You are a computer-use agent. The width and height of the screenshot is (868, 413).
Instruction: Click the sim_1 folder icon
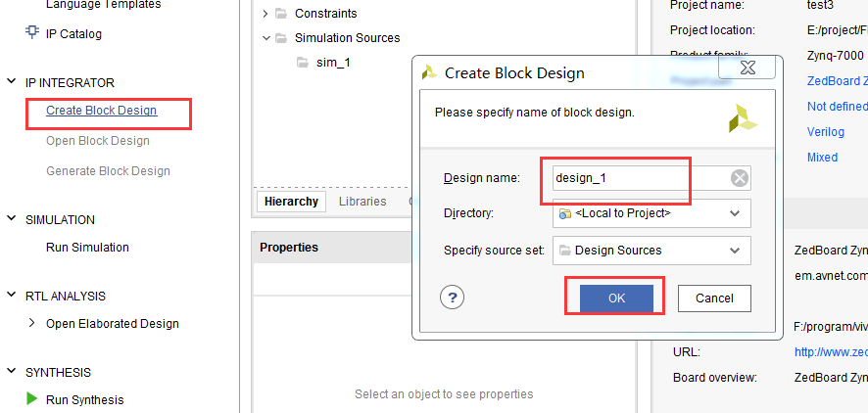point(304,63)
